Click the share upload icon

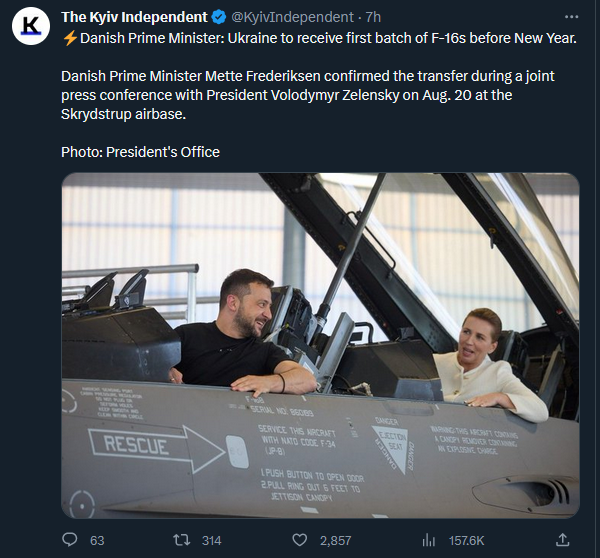[x=563, y=540]
